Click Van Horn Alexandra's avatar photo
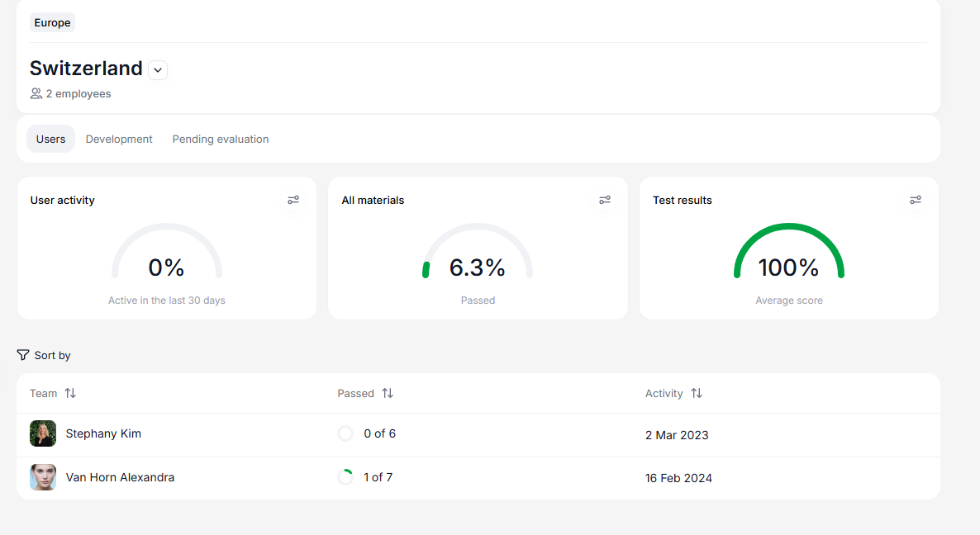The height and width of the screenshot is (535, 980). click(x=43, y=477)
